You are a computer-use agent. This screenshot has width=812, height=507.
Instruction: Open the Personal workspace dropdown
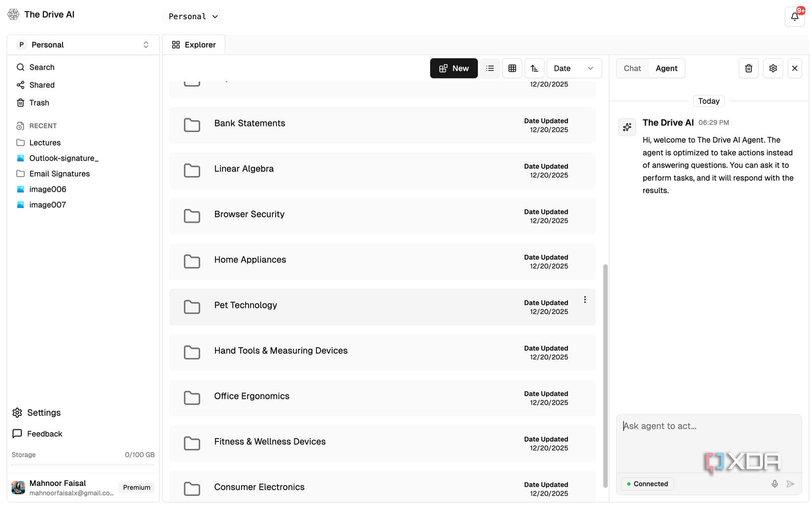coord(193,16)
